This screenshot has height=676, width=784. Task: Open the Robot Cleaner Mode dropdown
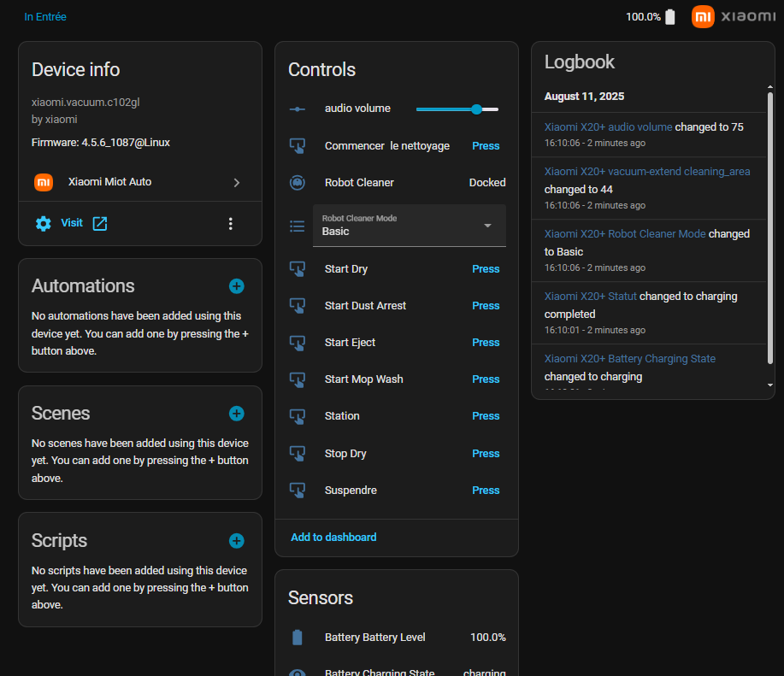point(410,226)
